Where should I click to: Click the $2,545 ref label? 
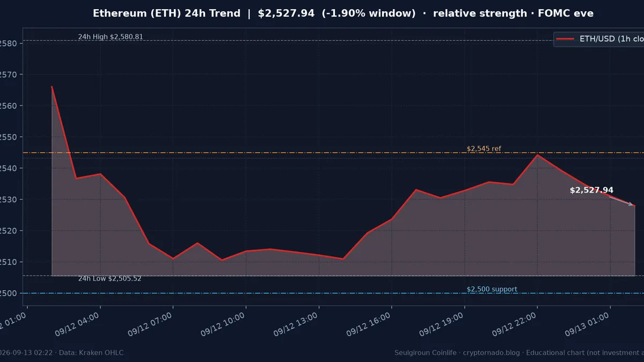click(484, 149)
